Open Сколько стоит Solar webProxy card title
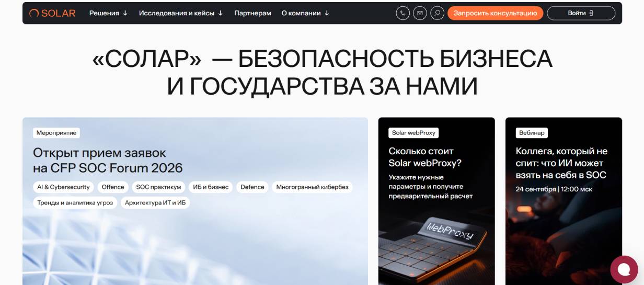Screen dimensions: 644x285 click(425, 157)
